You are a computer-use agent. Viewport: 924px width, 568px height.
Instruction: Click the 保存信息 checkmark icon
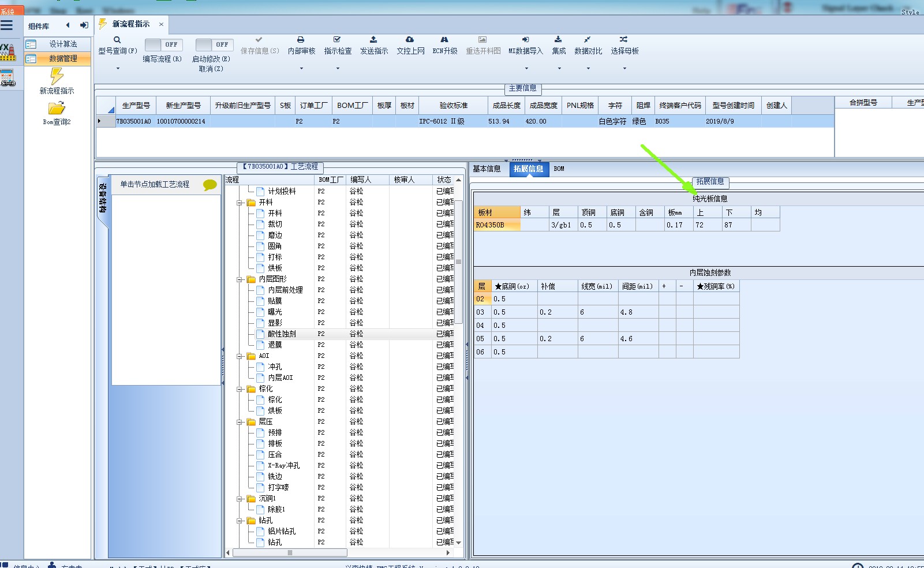coord(259,40)
